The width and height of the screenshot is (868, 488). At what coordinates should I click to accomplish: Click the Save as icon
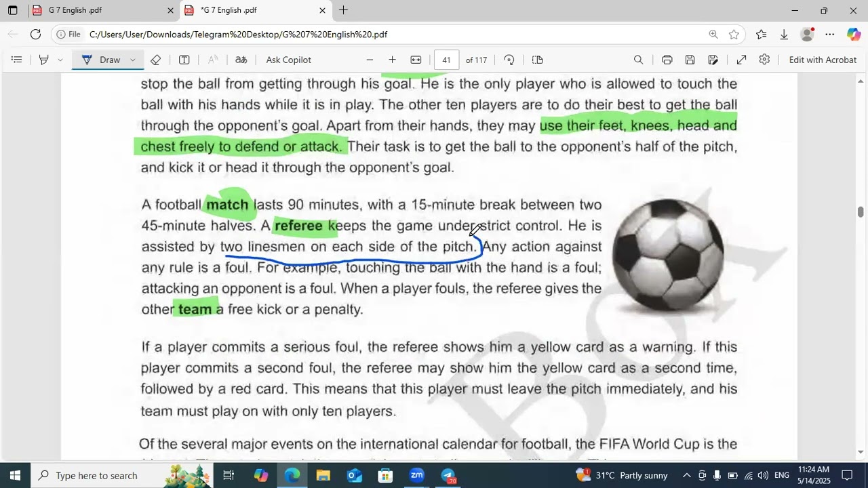click(x=713, y=60)
